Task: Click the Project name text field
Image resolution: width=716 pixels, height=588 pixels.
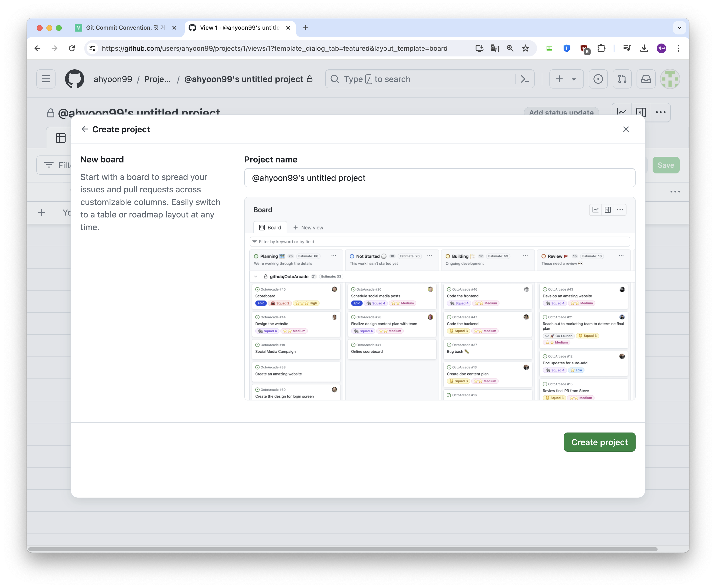Action: click(439, 178)
